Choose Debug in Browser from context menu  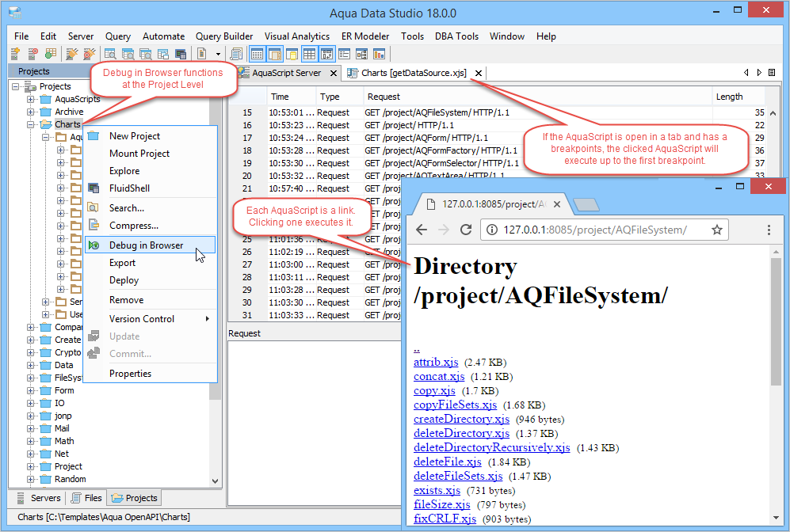point(150,245)
